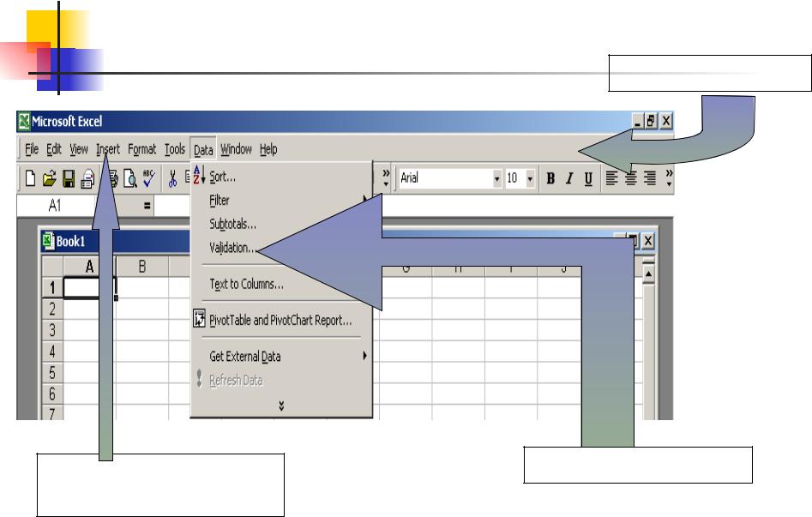
Task: Open the Tools menu
Action: coord(175,150)
